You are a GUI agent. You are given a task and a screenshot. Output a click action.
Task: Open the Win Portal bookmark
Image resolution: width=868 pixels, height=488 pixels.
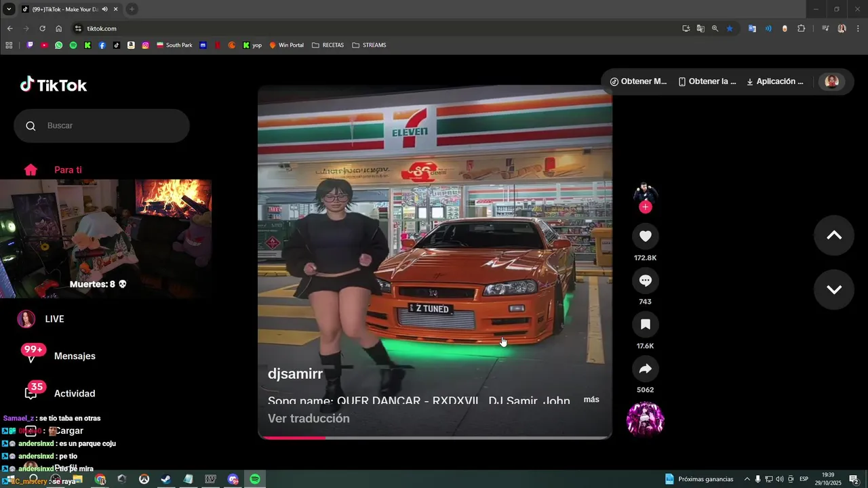tap(286, 45)
